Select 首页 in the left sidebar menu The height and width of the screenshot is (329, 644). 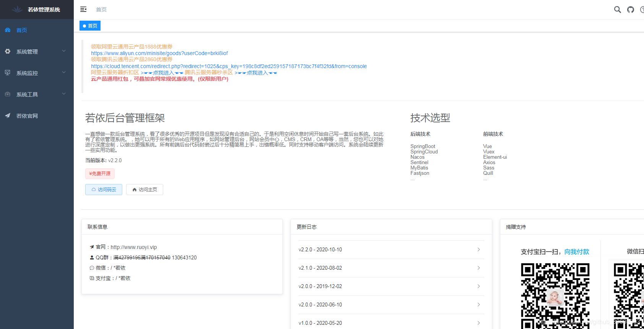pos(37,30)
